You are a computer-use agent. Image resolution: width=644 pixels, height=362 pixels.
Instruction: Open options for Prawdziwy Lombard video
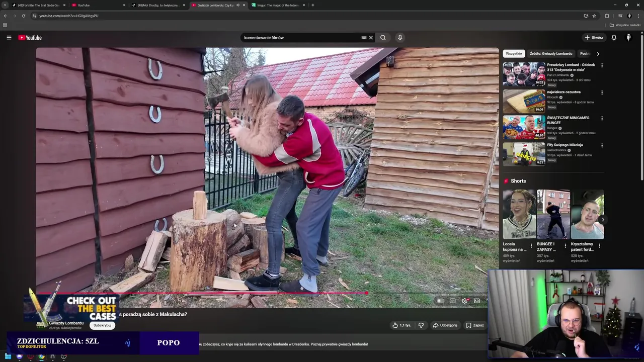click(x=602, y=65)
